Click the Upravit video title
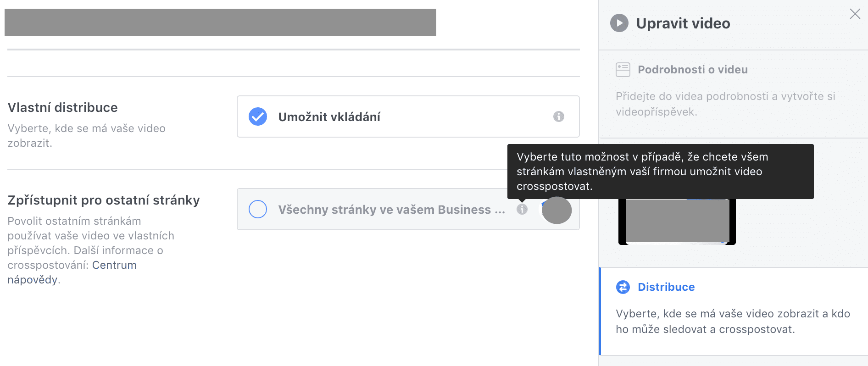The width and height of the screenshot is (868, 366). pyautogui.click(x=683, y=23)
